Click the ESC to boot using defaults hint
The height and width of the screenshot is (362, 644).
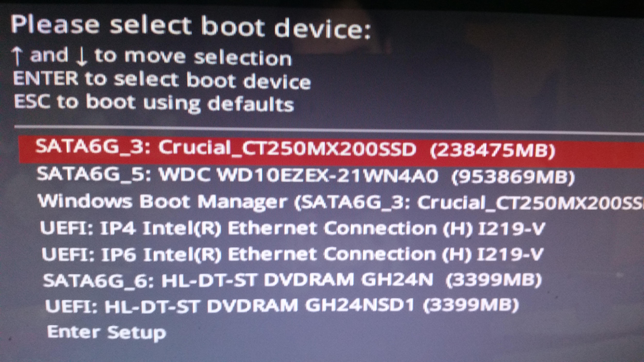[x=154, y=103]
